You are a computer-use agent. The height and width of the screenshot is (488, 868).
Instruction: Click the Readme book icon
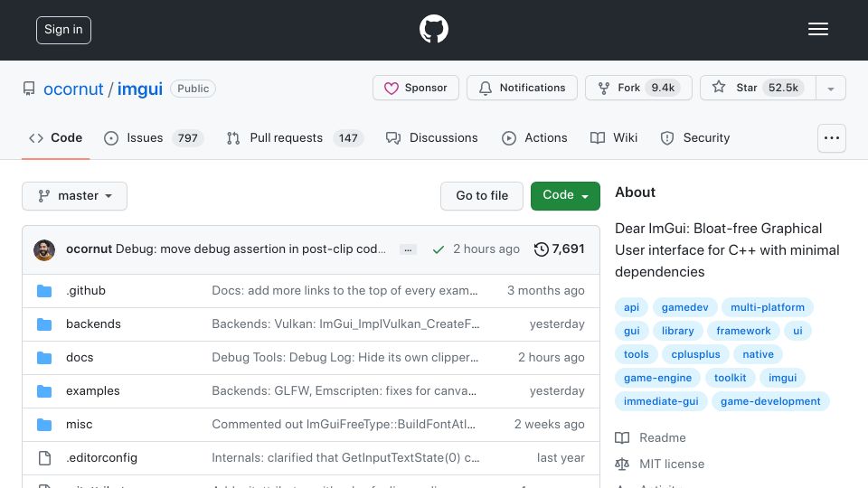(622, 438)
